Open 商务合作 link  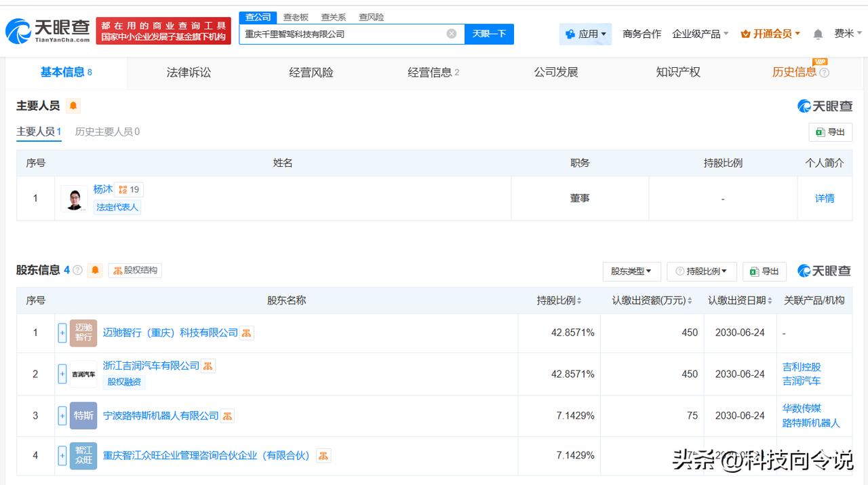pyautogui.click(x=642, y=34)
